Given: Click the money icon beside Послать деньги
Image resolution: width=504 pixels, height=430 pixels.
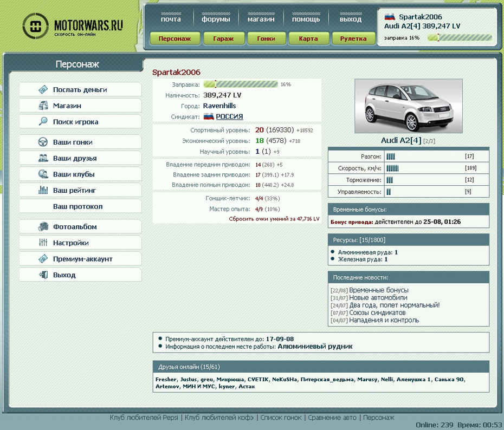Looking at the screenshot, I should point(43,89).
